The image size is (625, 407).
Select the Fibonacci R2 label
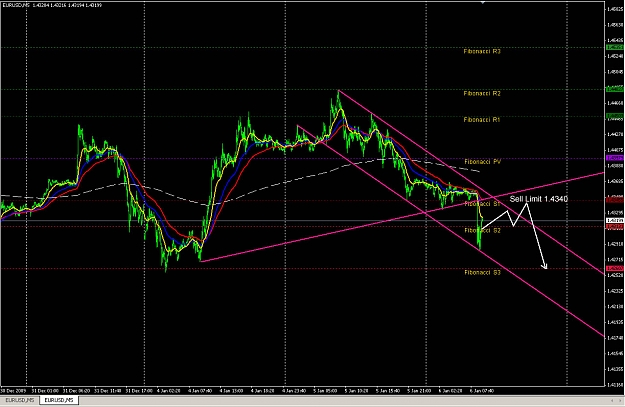(482, 94)
